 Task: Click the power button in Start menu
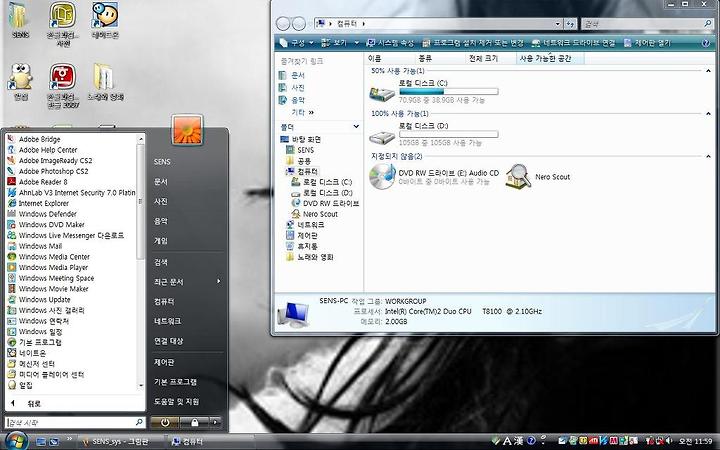point(164,422)
